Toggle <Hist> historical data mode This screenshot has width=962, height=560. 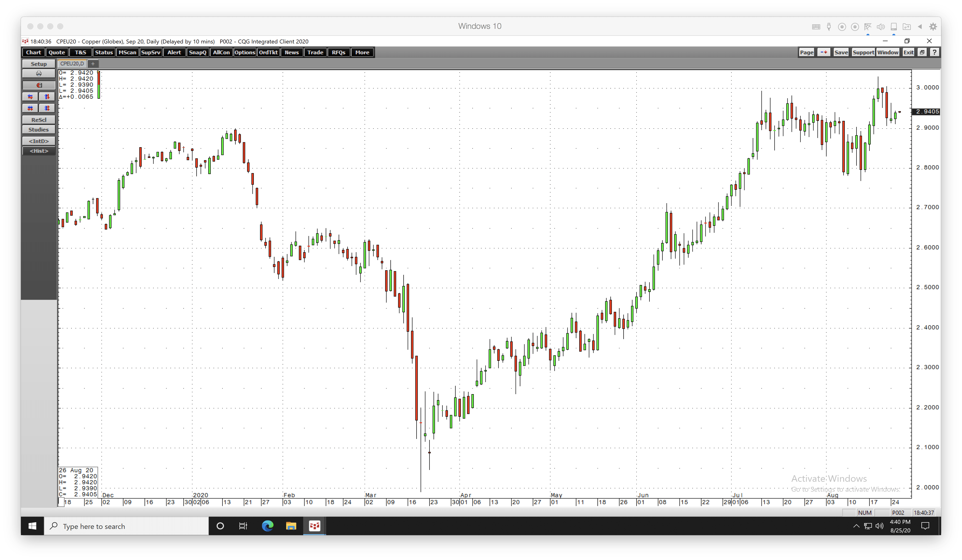pos(39,151)
